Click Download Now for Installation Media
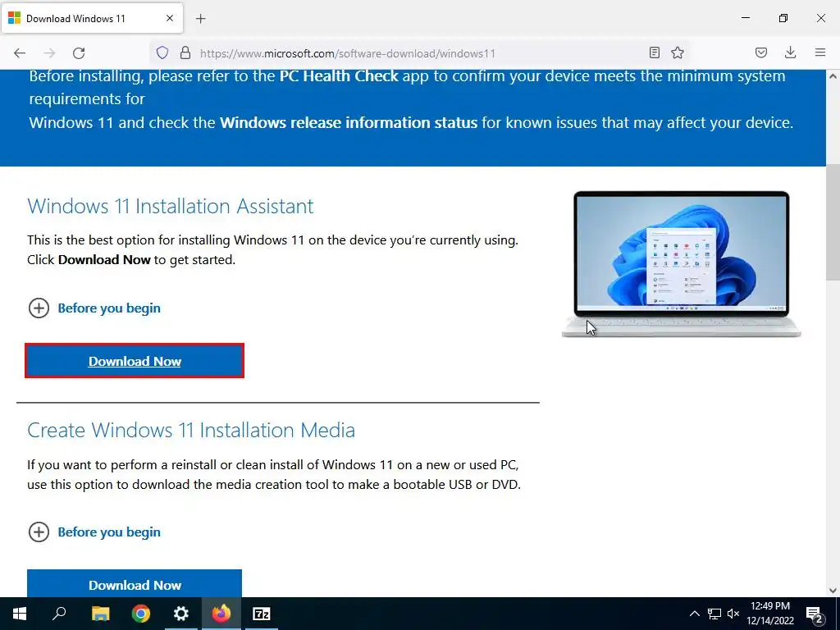The image size is (840, 630). (x=135, y=584)
